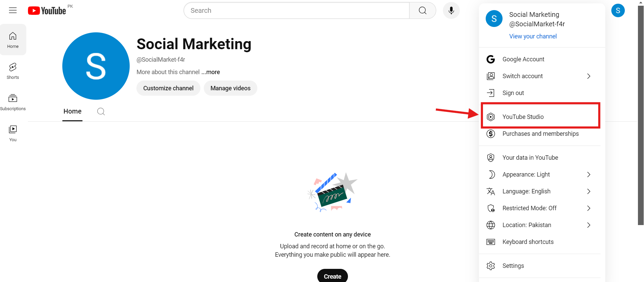
Task: Select Sign out menu entry
Action: (x=540, y=93)
